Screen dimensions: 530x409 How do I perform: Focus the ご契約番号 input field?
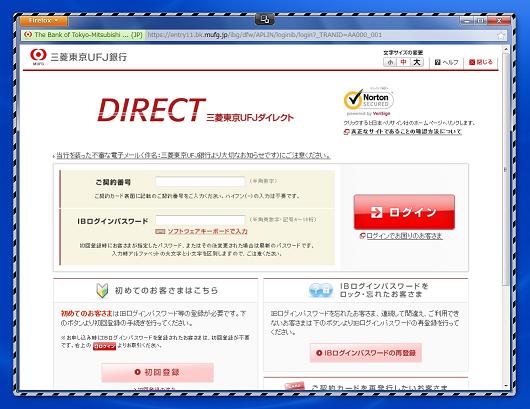200,182
